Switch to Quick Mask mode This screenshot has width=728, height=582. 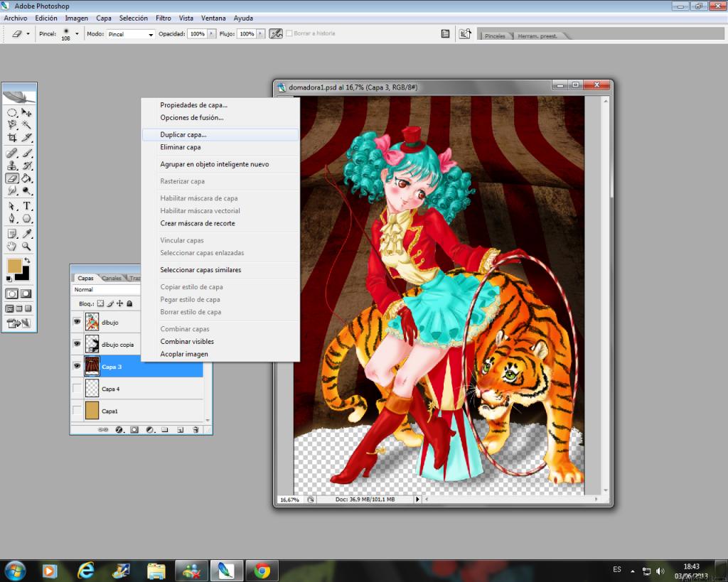[x=26, y=293]
